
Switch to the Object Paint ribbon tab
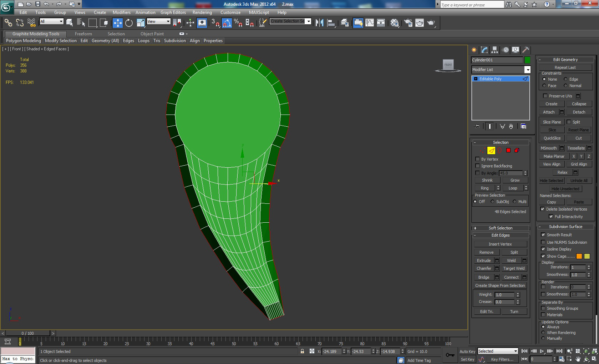[152, 34]
